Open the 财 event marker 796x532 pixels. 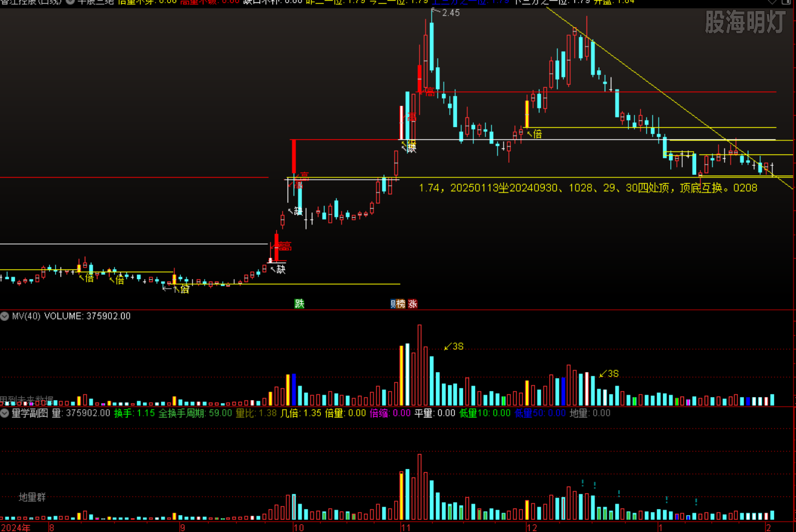pos(394,304)
